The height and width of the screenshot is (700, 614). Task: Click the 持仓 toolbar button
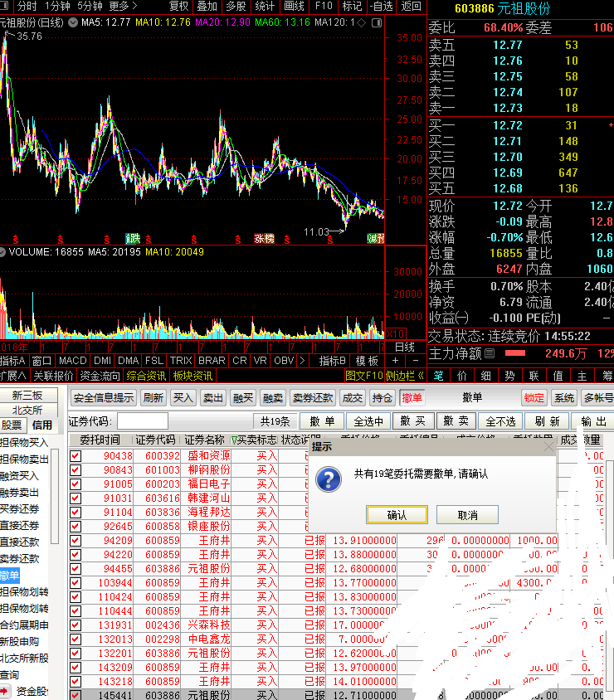pyautogui.click(x=383, y=397)
